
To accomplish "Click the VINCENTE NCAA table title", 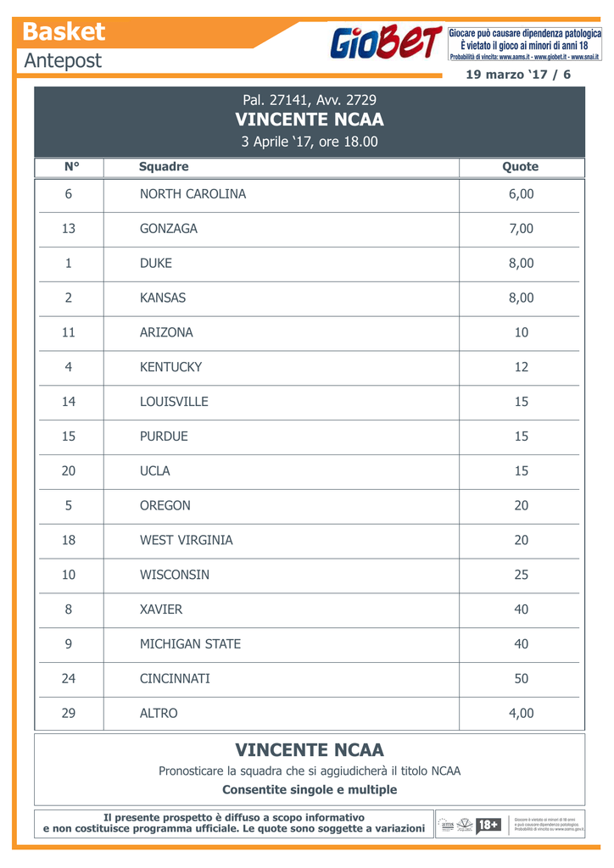I will pos(309,120).
